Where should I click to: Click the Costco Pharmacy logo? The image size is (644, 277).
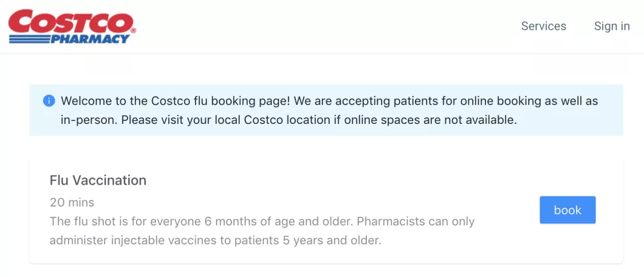click(x=72, y=27)
